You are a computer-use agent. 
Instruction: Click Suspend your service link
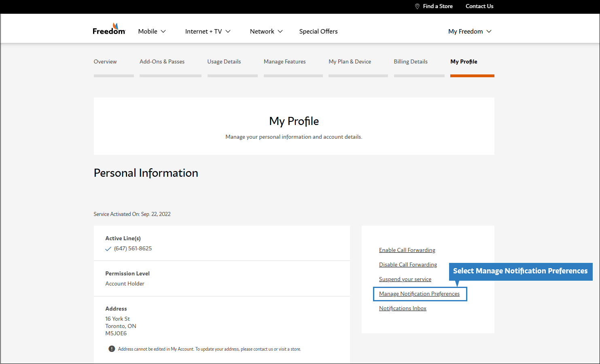tap(405, 279)
